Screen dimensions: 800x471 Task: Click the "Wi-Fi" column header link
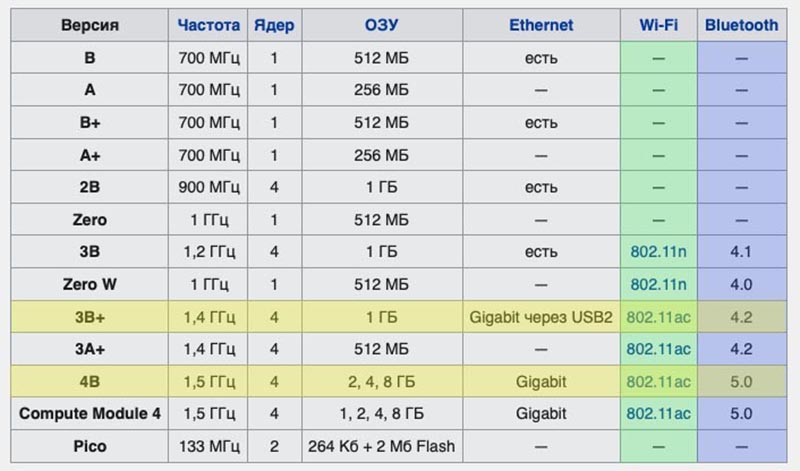pyautogui.click(x=659, y=25)
